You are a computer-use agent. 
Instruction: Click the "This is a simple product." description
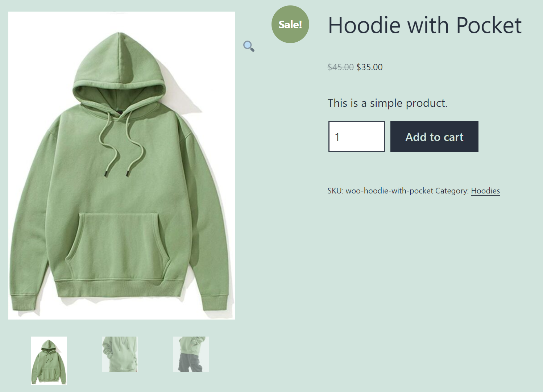[387, 103]
